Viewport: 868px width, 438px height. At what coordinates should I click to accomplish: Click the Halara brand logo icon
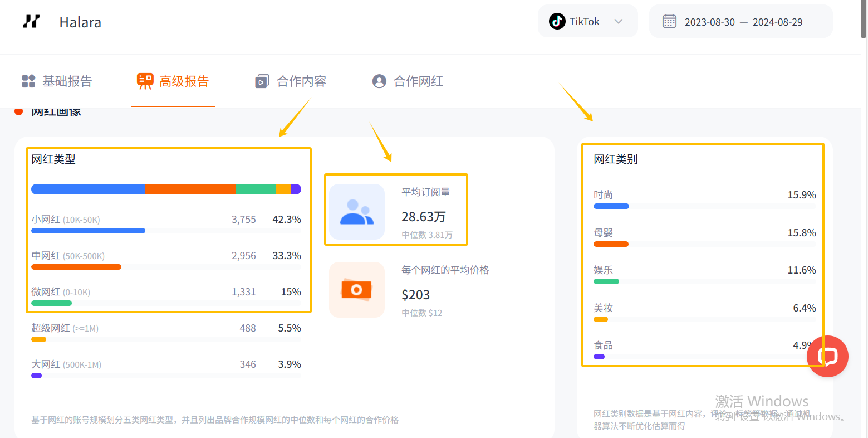click(31, 22)
